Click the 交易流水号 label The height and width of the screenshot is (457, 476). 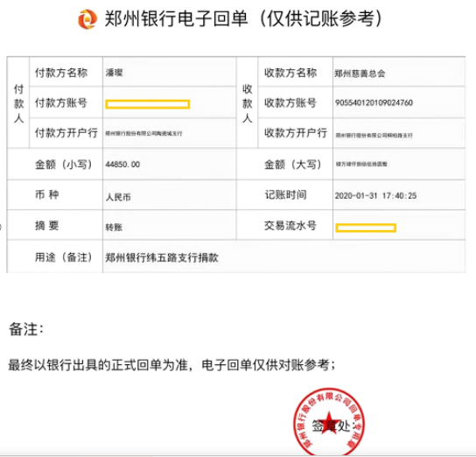tap(290, 226)
